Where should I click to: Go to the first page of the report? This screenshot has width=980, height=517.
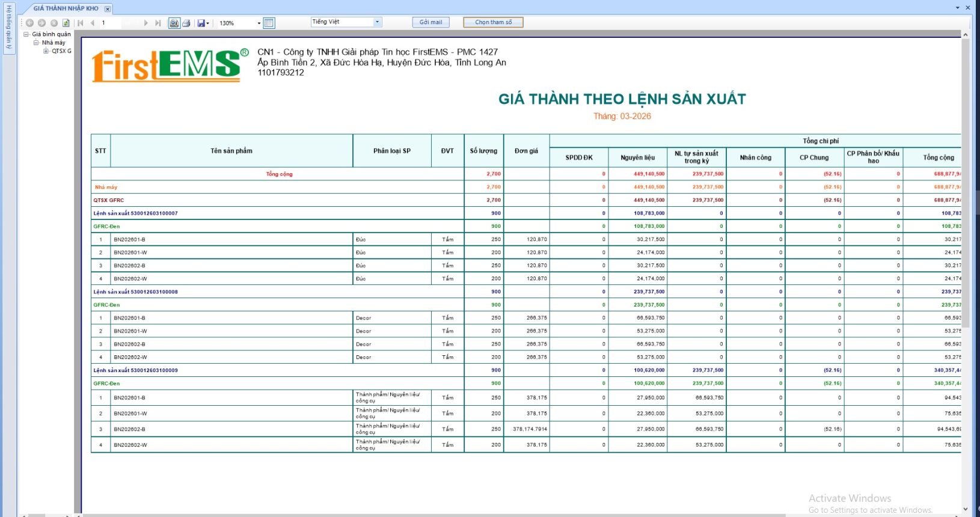pos(80,23)
